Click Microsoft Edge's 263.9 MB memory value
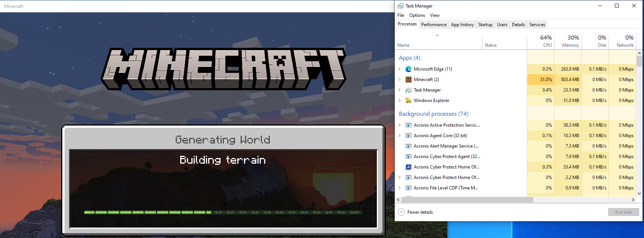The image size is (644, 238). click(570, 69)
